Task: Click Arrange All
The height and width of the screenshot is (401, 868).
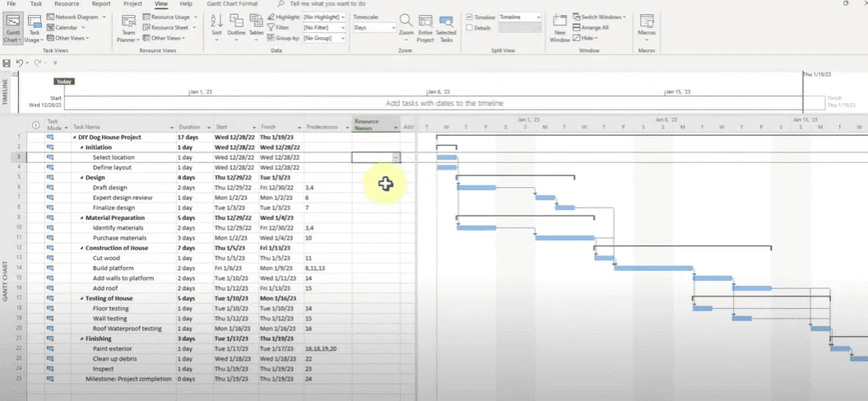Action: click(591, 27)
